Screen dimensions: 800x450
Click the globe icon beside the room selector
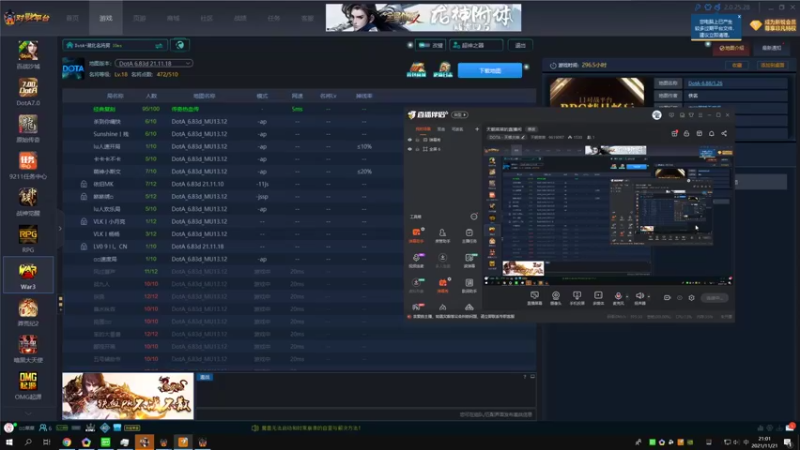click(180, 45)
